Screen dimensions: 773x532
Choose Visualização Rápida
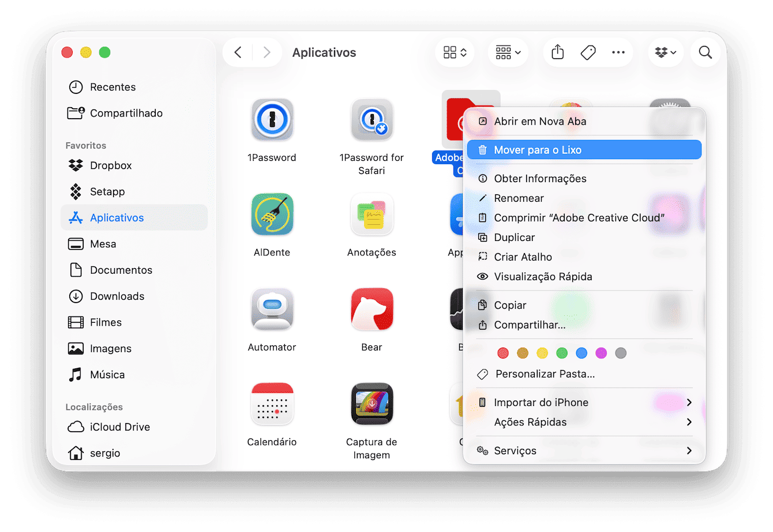584,277
